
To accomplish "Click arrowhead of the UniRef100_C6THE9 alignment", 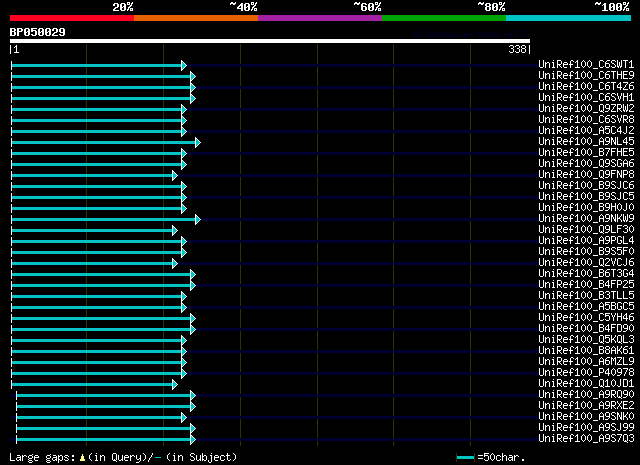I will pyautogui.click(x=193, y=76).
